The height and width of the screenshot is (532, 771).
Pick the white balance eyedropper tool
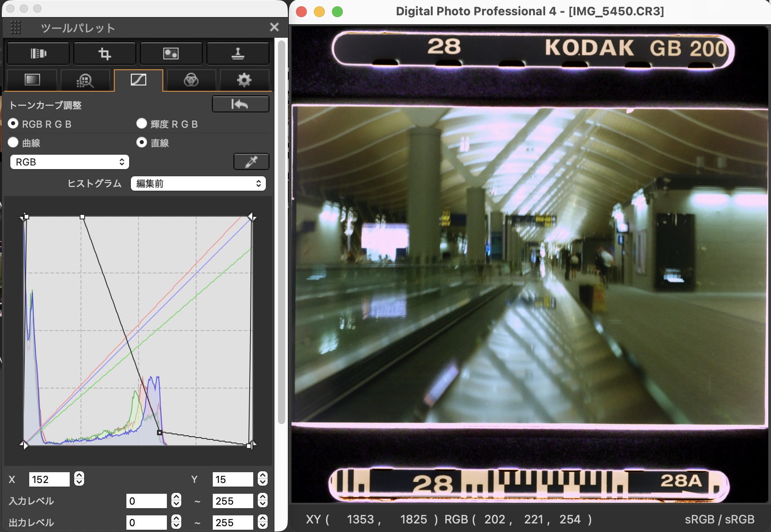(251, 162)
